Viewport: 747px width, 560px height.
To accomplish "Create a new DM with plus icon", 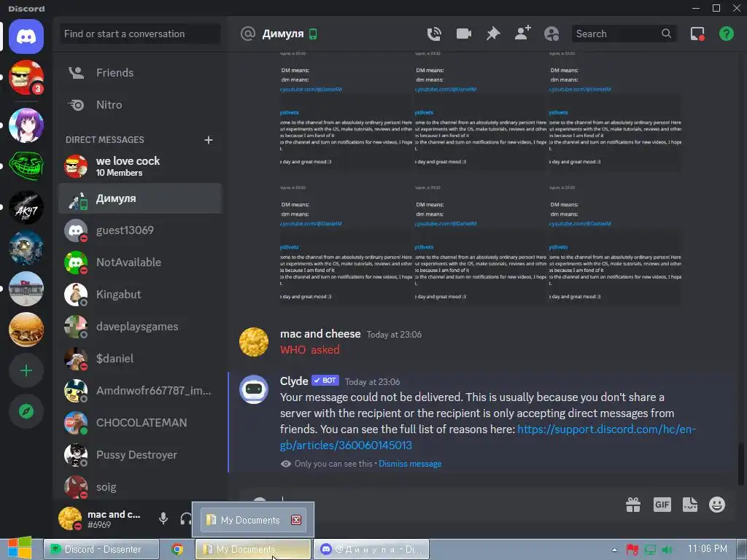I will click(x=208, y=140).
